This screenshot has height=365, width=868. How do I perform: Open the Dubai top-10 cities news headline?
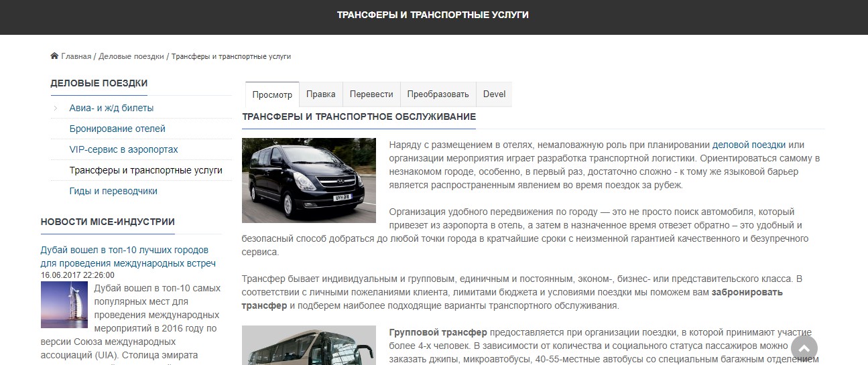(128, 257)
